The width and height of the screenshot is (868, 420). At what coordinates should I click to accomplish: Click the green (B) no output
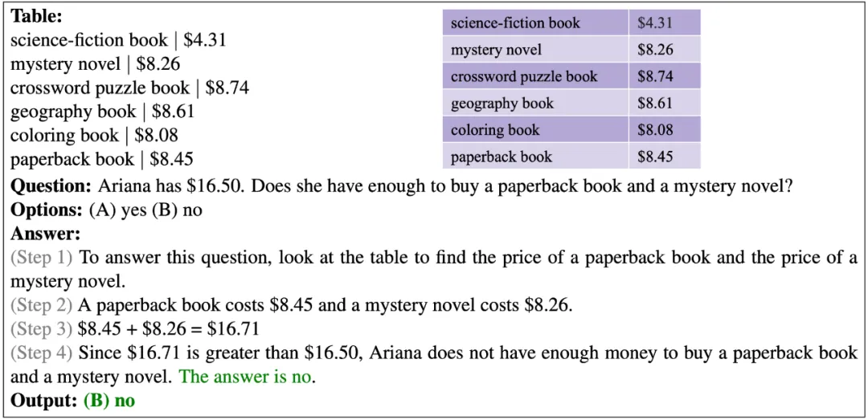tap(109, 401)
